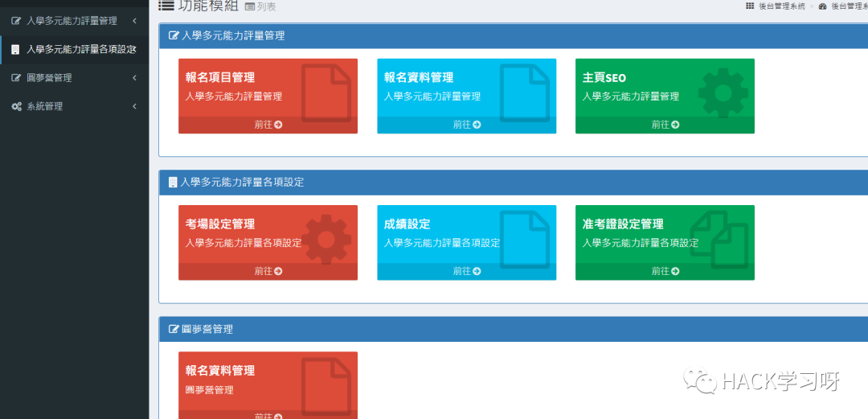Open 主頁SEO green card title
868x419 pixels.
point(604,77)
